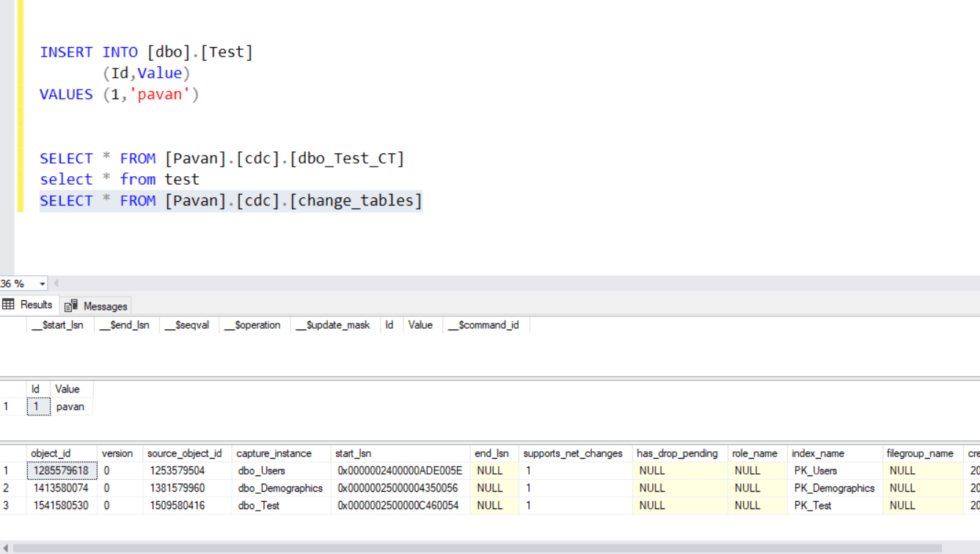Screen dimensions: 980x554
Task: Click row selector 3 for the dbo_Test row
Action: click(6, 505)
